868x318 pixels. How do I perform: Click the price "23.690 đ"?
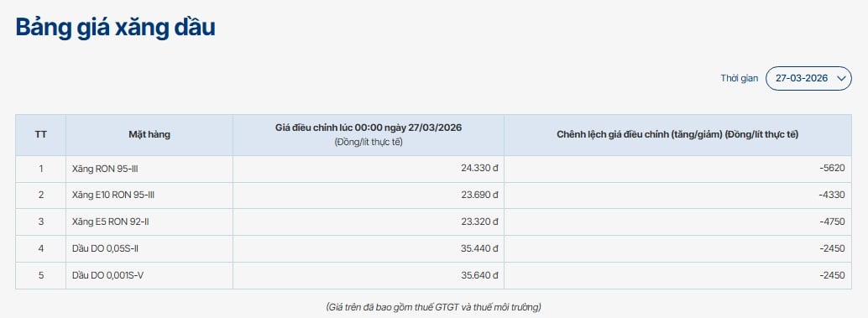(479, 195)
